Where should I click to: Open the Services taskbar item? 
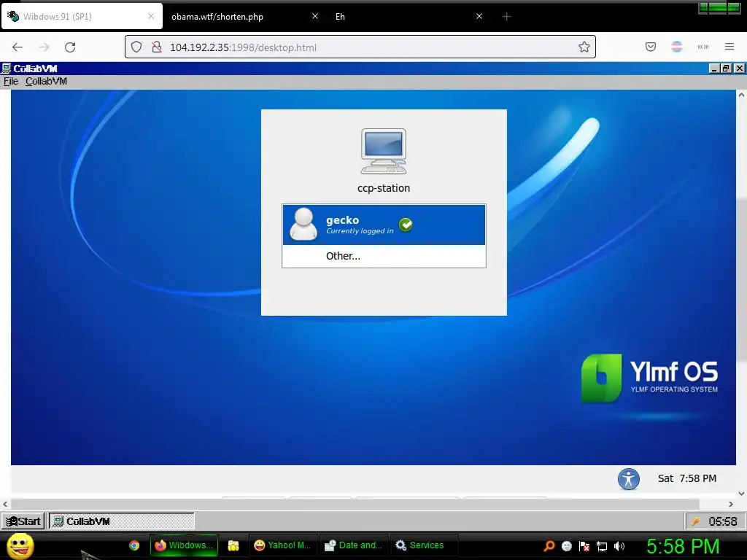[x=424, y=545]
